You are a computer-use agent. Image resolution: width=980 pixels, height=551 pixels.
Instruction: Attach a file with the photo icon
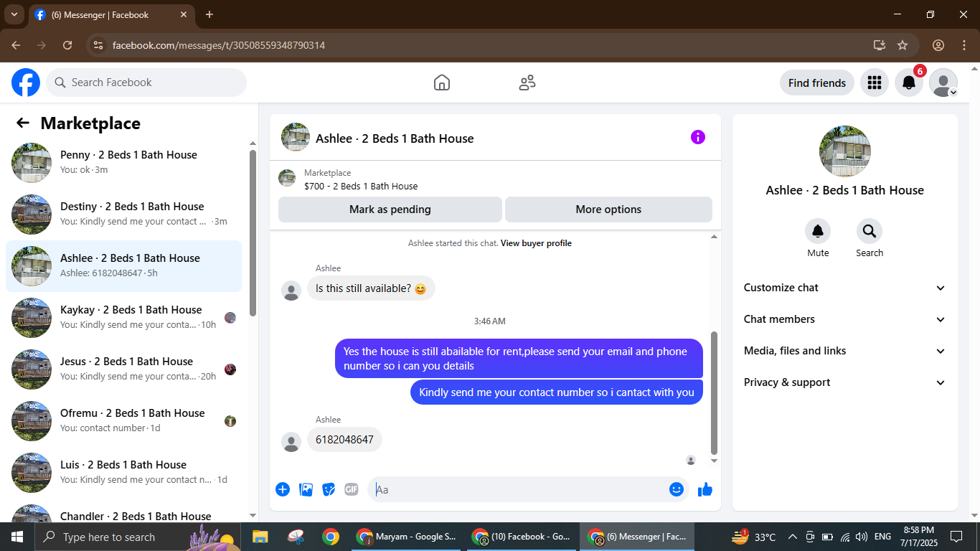click(306, 489)
